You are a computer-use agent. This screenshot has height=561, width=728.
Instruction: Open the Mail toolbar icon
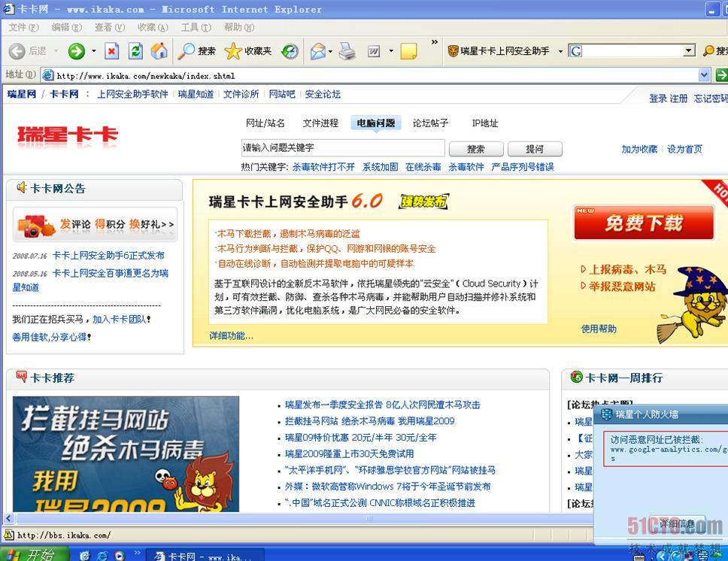(x=317, y=51)
